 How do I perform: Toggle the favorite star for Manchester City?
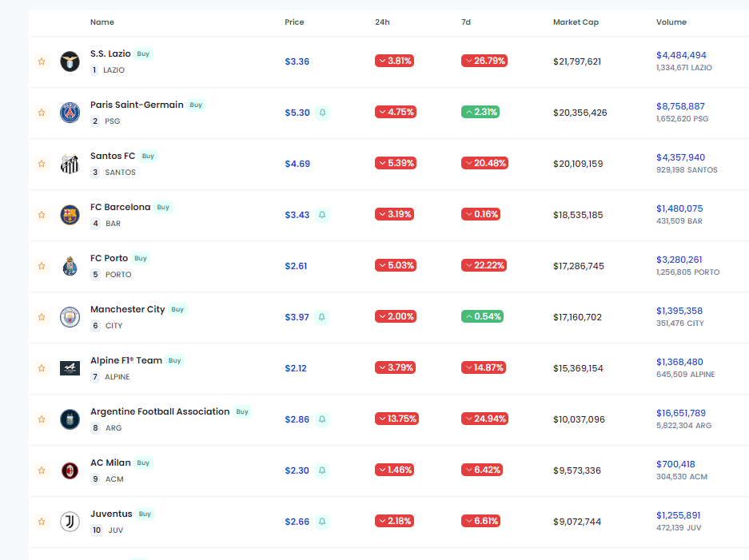coord(41,317)
